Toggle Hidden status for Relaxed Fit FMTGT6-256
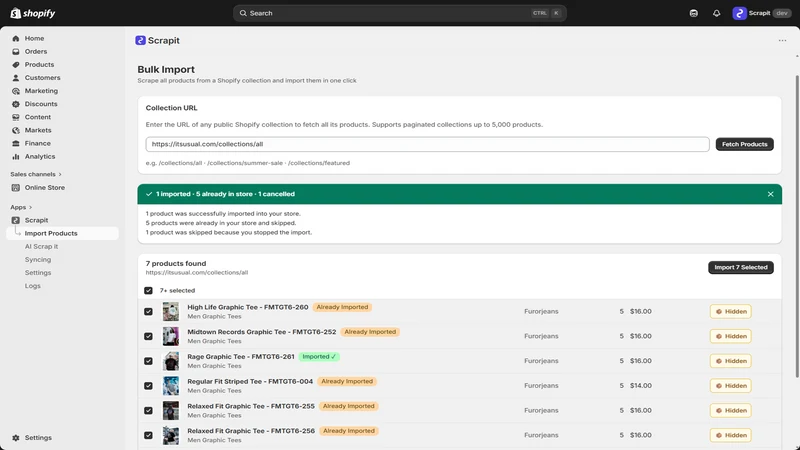 coord(731,435)
